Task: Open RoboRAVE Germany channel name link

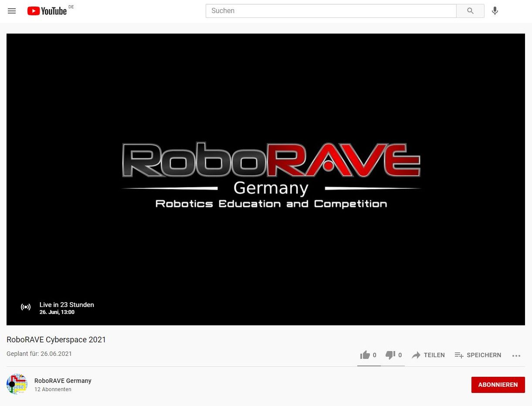Action: tap(63, 381)
